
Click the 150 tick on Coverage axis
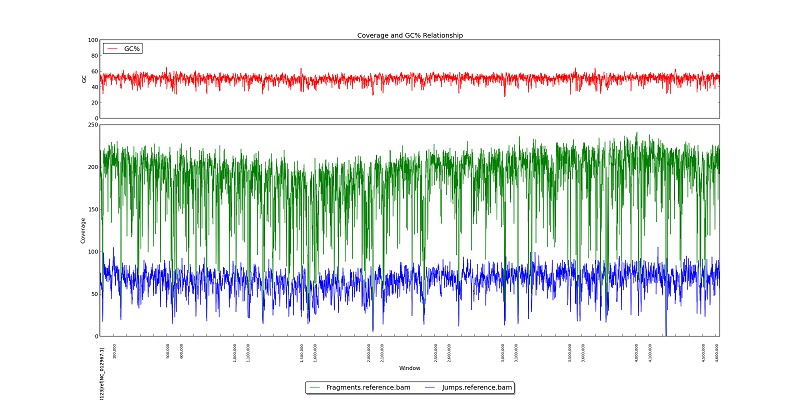93,209
